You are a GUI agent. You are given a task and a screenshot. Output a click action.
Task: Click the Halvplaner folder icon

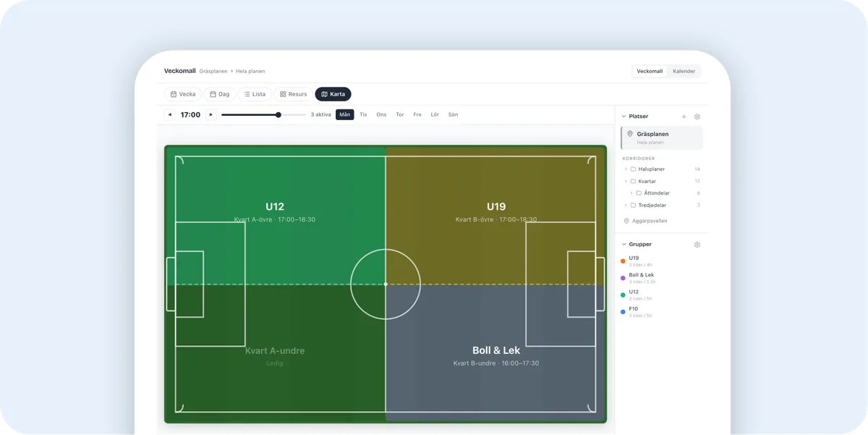[633, 169]
